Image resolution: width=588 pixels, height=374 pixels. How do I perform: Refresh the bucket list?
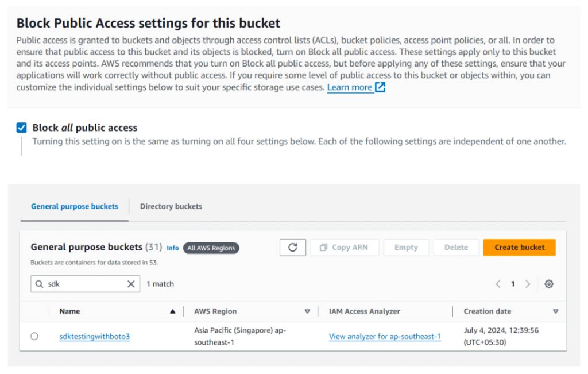click(x=293, y=247)
